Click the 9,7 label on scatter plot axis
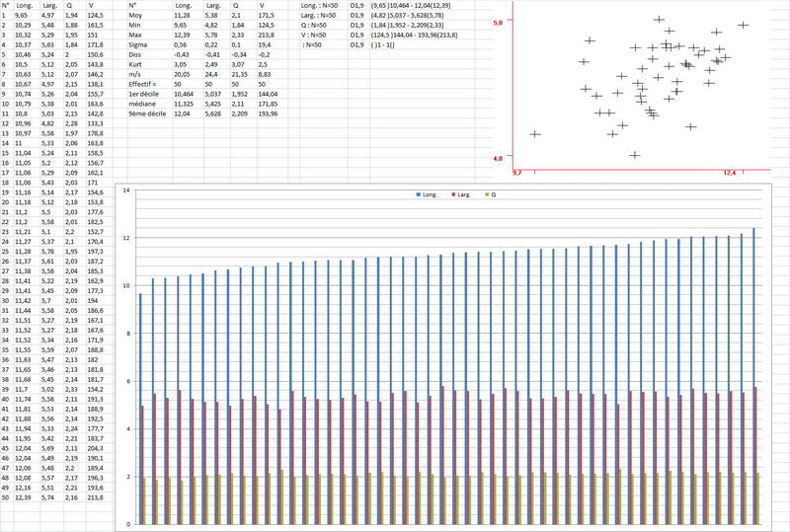This screenshot has height=532, width=790. (x=516, y=173)
